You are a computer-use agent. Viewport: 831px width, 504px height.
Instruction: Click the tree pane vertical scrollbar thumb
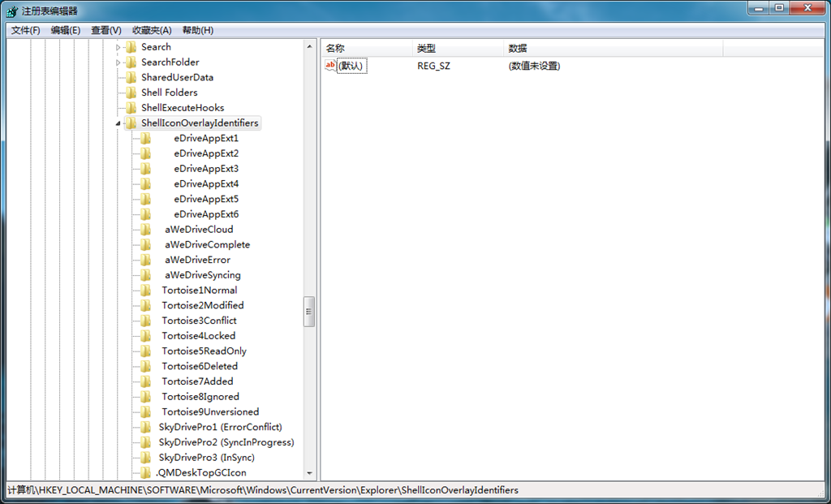[309, 312]
